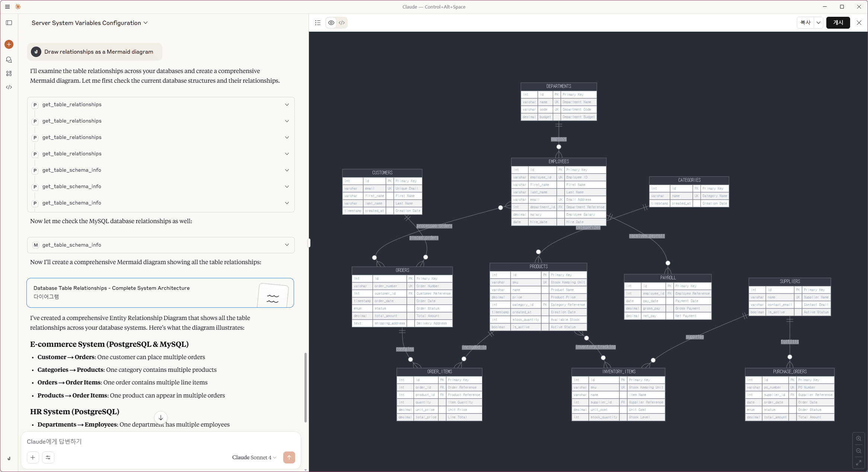Open the chats list icon in sidebar
This screenshot has height=472, width=868.
9,60
